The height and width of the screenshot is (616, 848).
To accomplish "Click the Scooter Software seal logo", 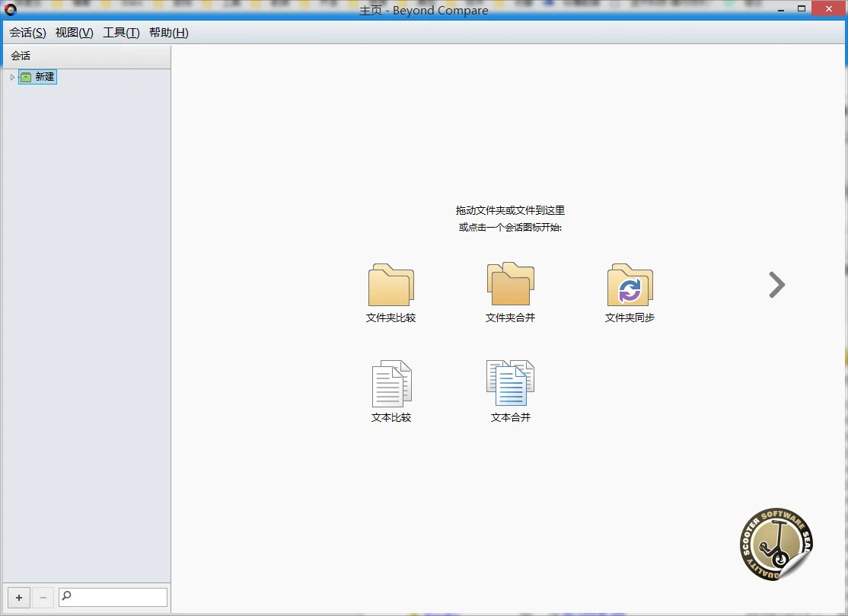I will click(776, 544).
